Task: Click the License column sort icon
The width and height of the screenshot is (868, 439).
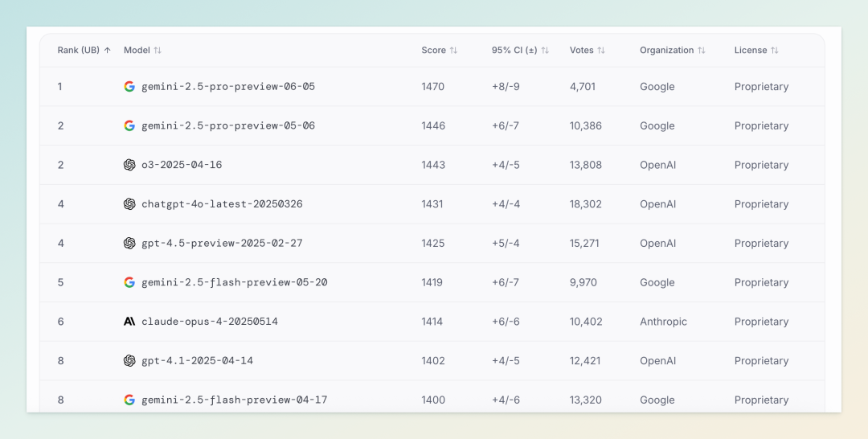Action: (x=775, y=51)
